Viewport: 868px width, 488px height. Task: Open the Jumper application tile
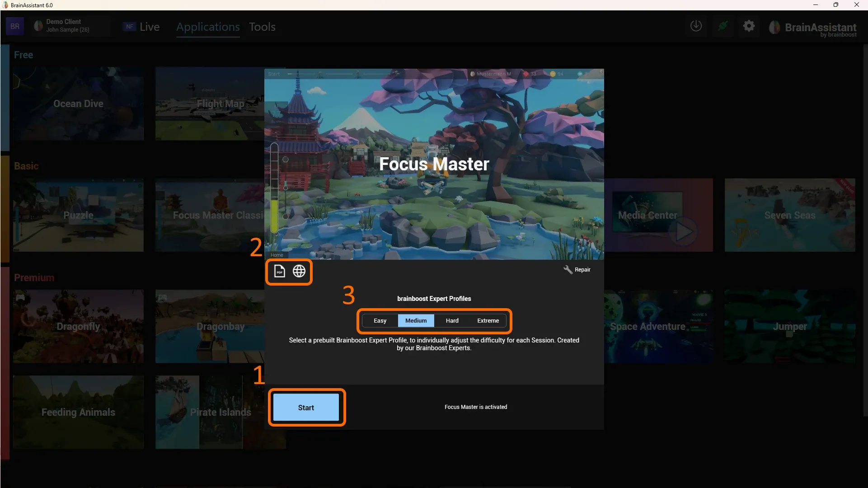click(790, 326)
